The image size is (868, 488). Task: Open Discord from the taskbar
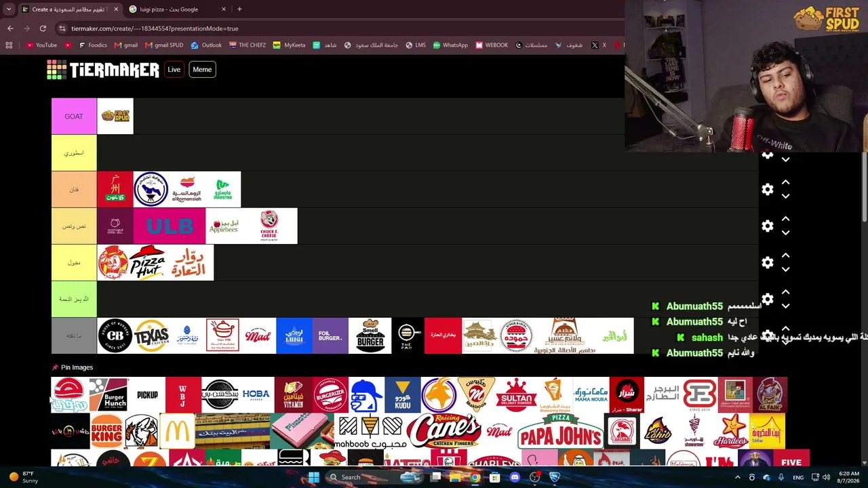point(515,477)
